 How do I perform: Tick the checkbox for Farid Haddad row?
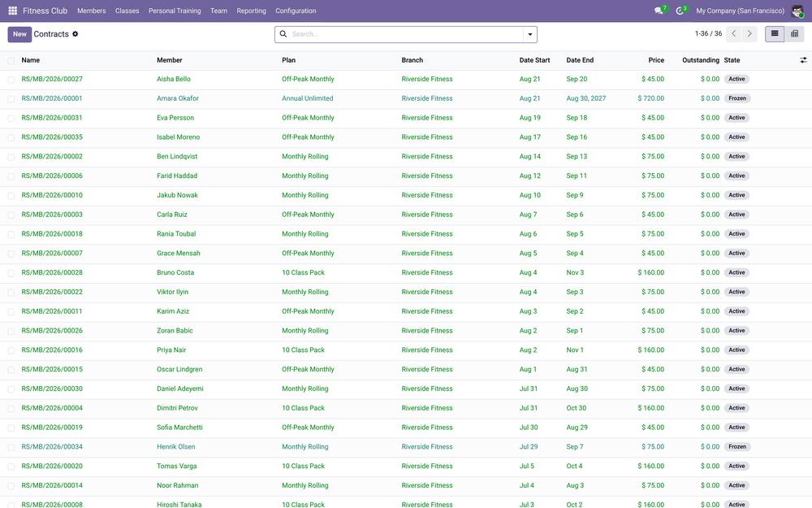11,176
